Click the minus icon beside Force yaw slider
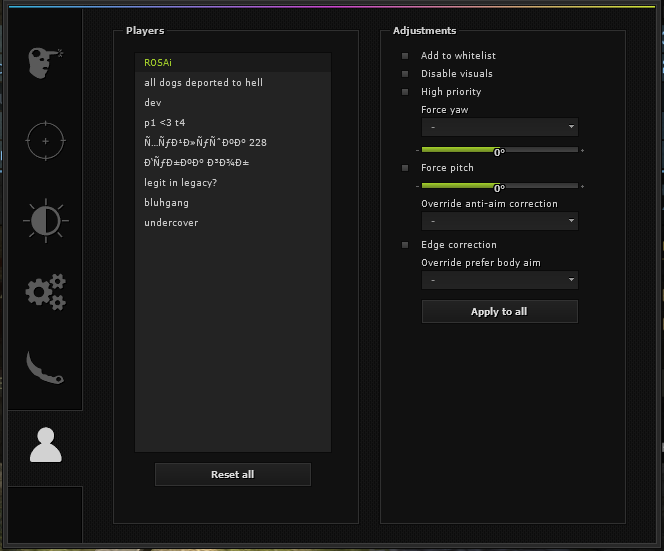 click(418, 150)
